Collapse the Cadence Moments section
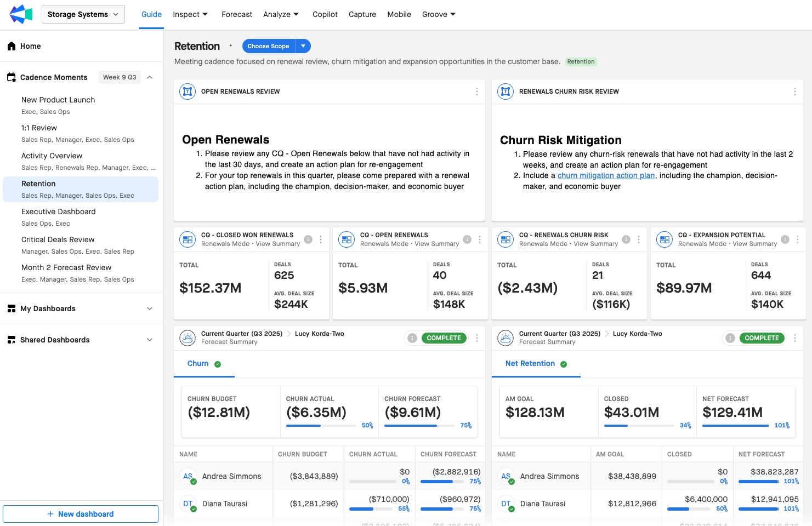This screenshot has height=526, width=812. (150, 77)
